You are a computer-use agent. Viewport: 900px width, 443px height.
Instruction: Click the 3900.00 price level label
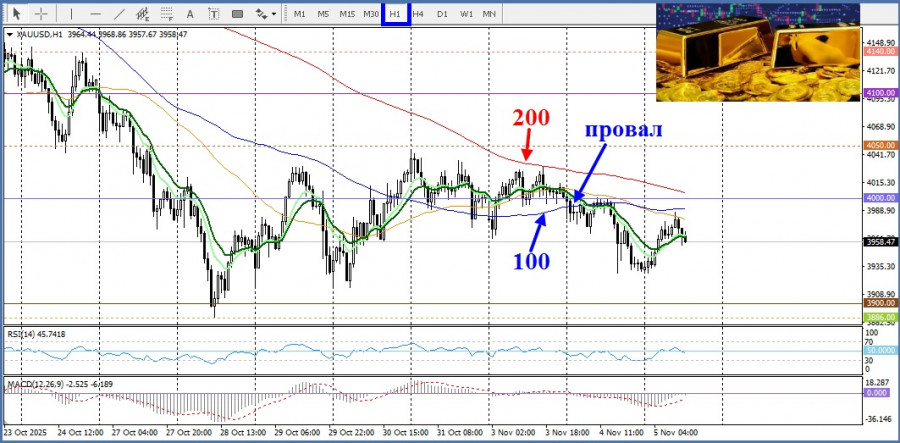pyautogui.click(x=879, y=303)
